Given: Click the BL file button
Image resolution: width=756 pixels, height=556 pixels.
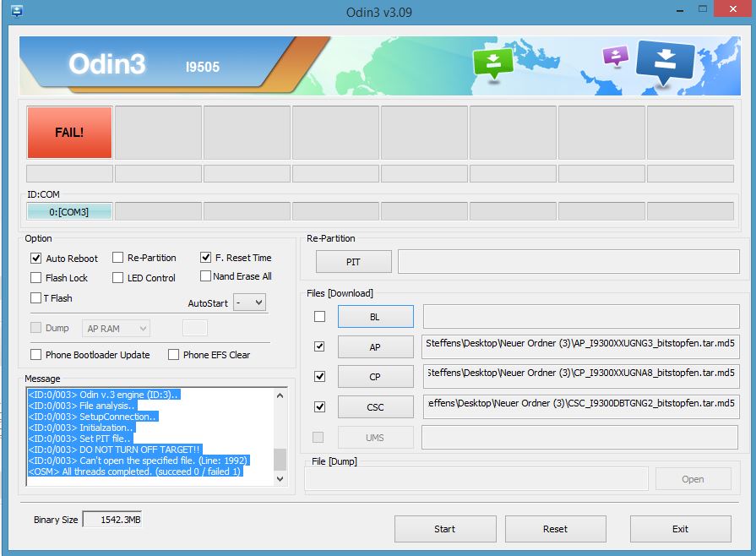Looking at the screenshot, I should coord(376,317).
